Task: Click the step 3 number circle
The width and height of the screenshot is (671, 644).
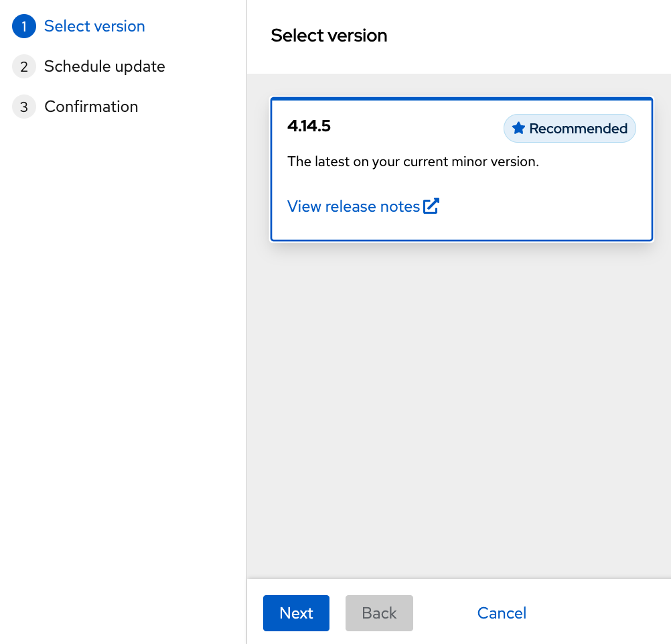Action: (24, 107)
